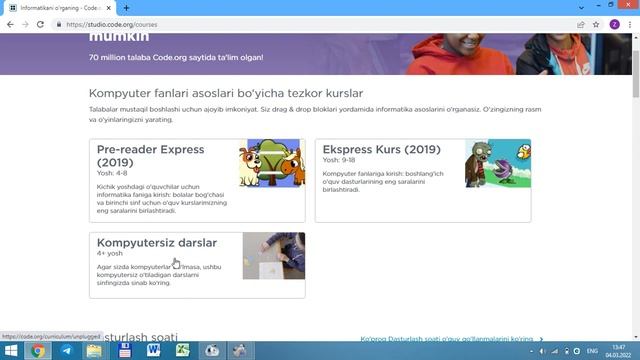Bookmark this page with the star icon
The width and height of the screenshot is (640, 360).
click(x=596, y=24)
